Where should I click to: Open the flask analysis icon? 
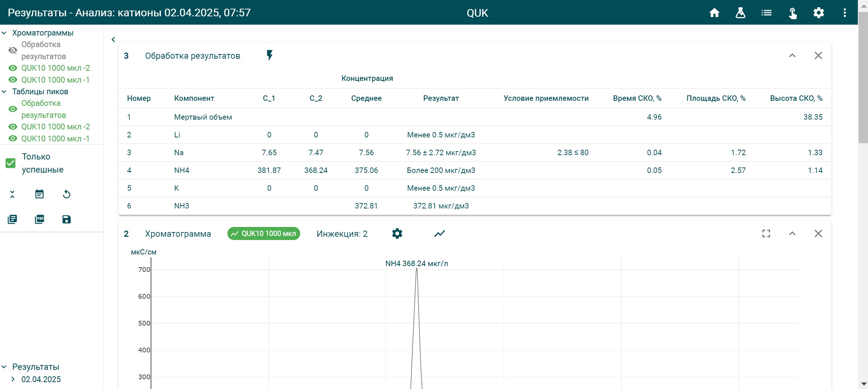click(740, 13)
